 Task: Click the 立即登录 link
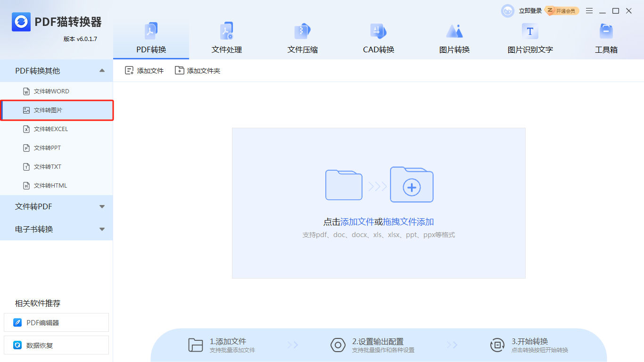point(530,11)
